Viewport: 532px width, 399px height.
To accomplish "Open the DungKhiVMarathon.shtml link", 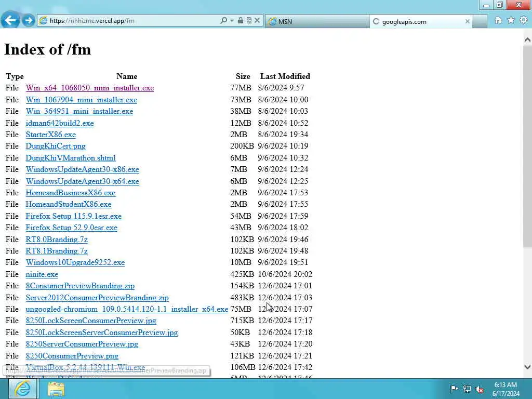I will 71,158.
